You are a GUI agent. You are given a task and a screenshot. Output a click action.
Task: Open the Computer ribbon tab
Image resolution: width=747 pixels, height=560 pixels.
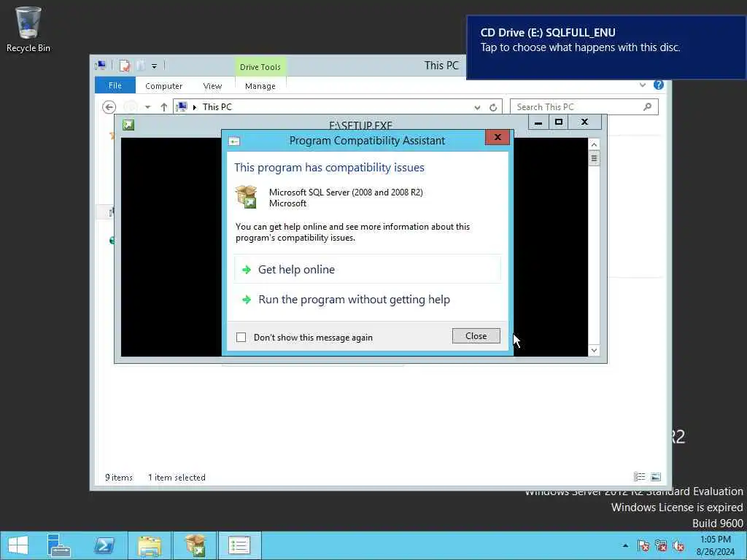click(163, 86)
